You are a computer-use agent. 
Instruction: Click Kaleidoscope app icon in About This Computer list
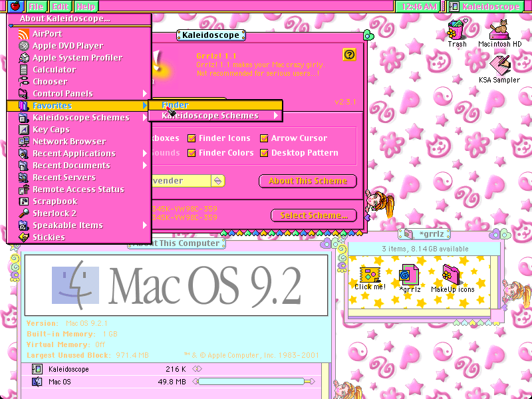(x=37, y=369)
